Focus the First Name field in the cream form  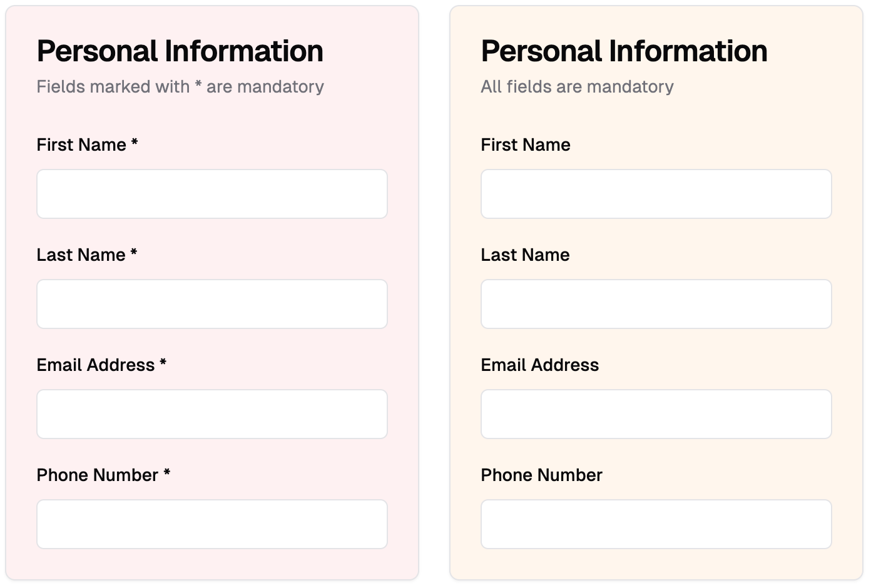coord(656,194)
